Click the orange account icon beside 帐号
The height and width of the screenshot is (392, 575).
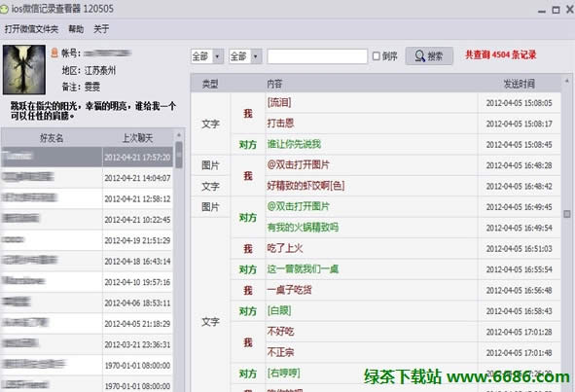click(x=54, y=53)
